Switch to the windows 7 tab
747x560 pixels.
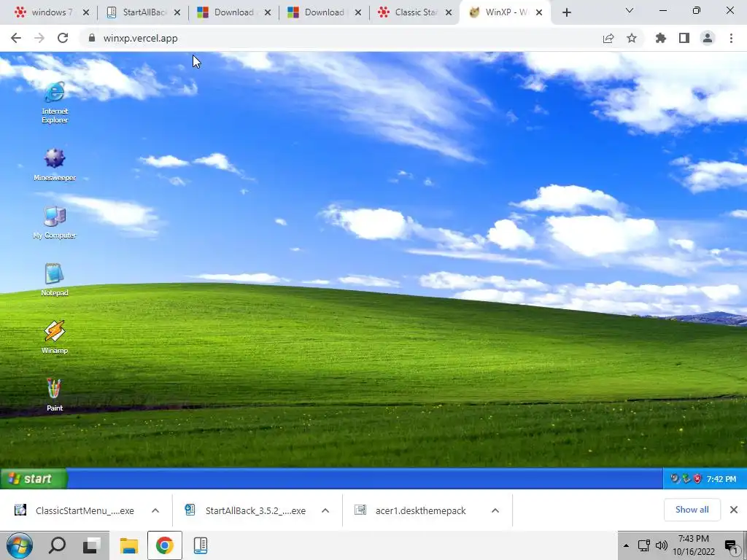(x=51, y=12)
